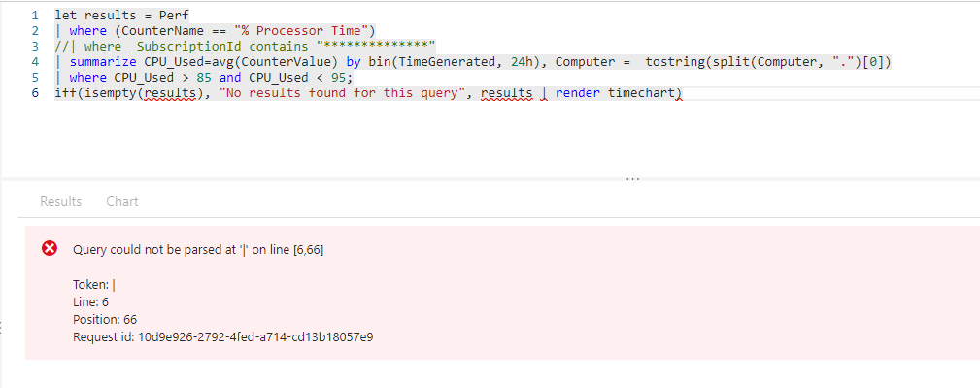Switch to the Results tab

[x=60, y=201]
